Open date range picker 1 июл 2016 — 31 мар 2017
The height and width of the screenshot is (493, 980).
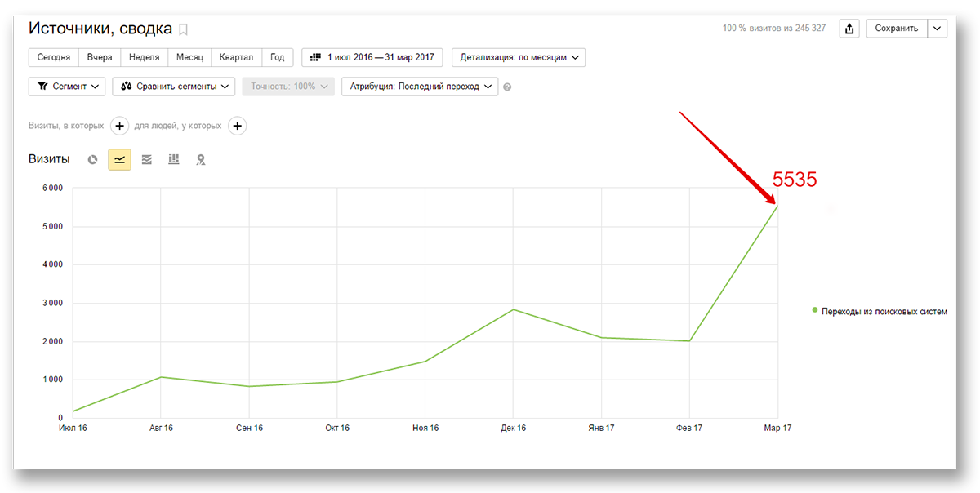click(x=372, y=57)
